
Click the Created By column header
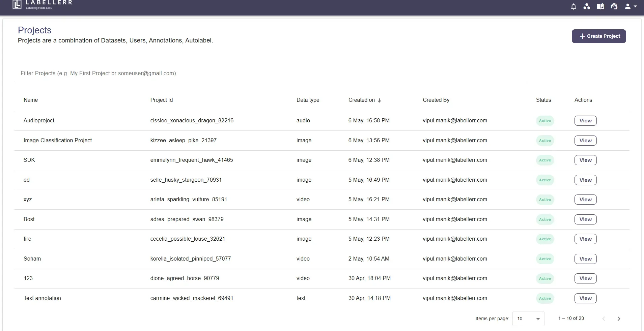click(x=436, y=100)
